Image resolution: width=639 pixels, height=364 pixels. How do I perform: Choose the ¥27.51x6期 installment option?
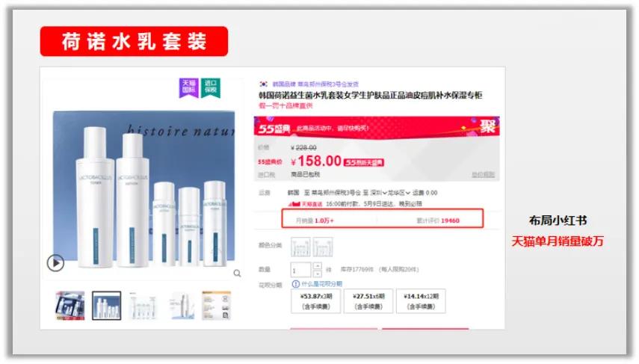click(368, 301)
